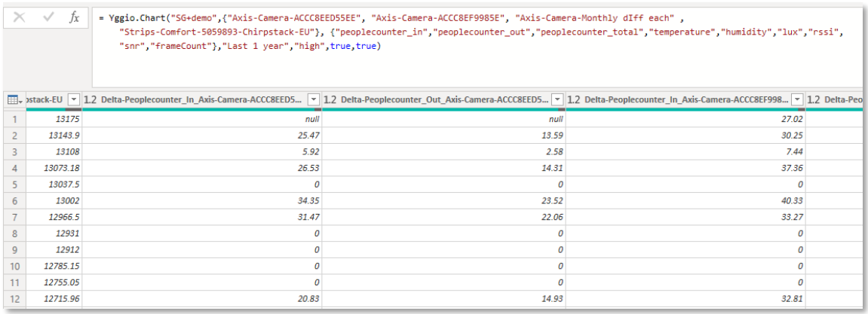Select row number 12
Image resolution: width=868 pixels, height=314 pixels.
pos(15,299)
